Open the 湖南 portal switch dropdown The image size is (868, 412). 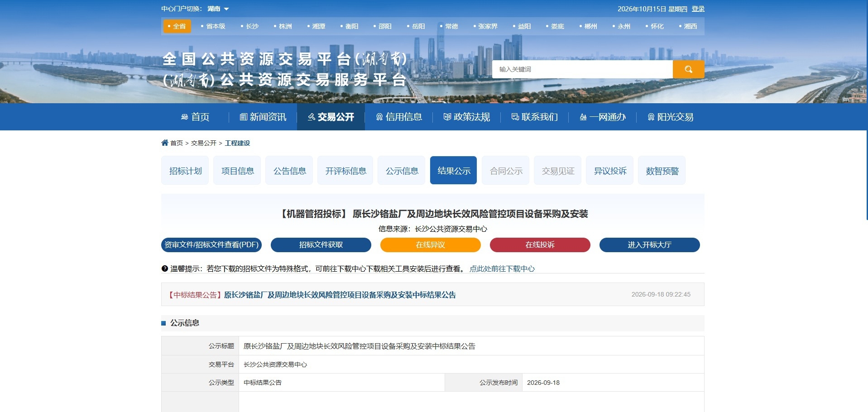click(x=218, y=9)
